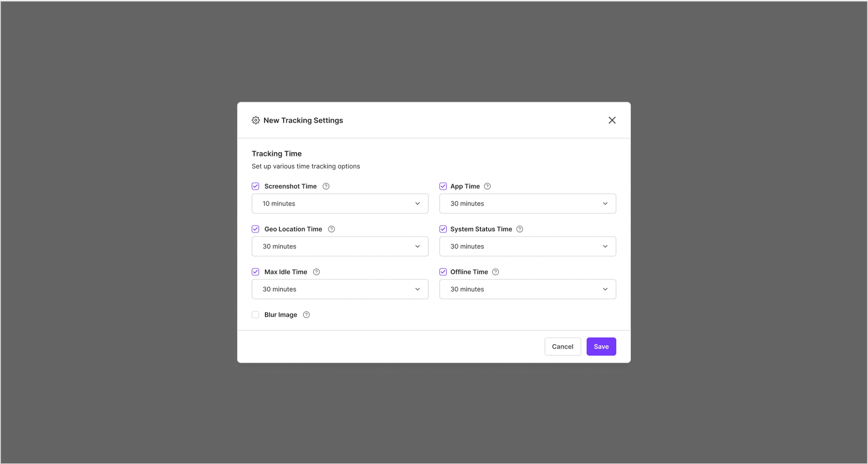Uncheck the App Time checkbox
The image size is (868, 464).
[443, 186]
